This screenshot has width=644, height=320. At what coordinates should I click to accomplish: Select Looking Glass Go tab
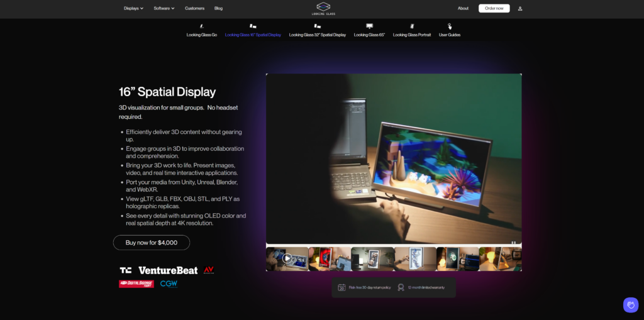202,35
